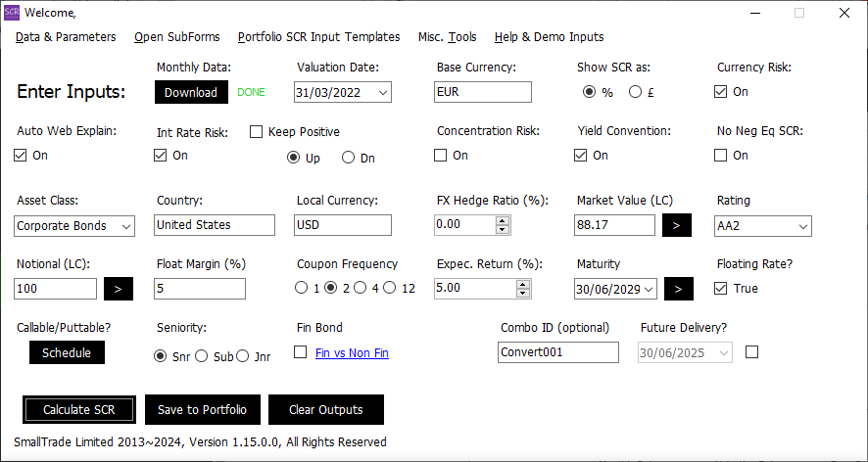Image resolution: width=868 pixels, height=462 pixels.
Task: Click the SCR app icon in title bar
Action: tap(12, 13)
